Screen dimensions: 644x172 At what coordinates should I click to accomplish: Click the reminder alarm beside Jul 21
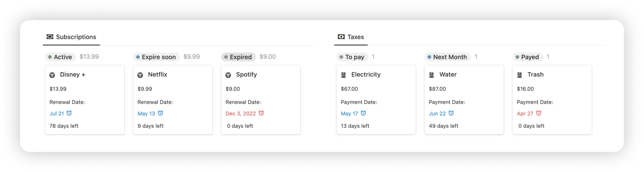[69, 113]
